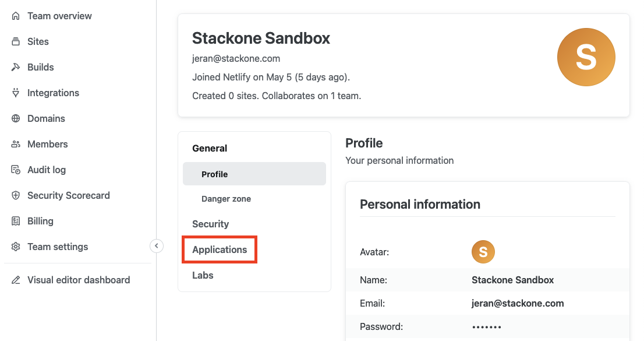Click the Audit log icon
644x341 pixels.
[16, 170]
